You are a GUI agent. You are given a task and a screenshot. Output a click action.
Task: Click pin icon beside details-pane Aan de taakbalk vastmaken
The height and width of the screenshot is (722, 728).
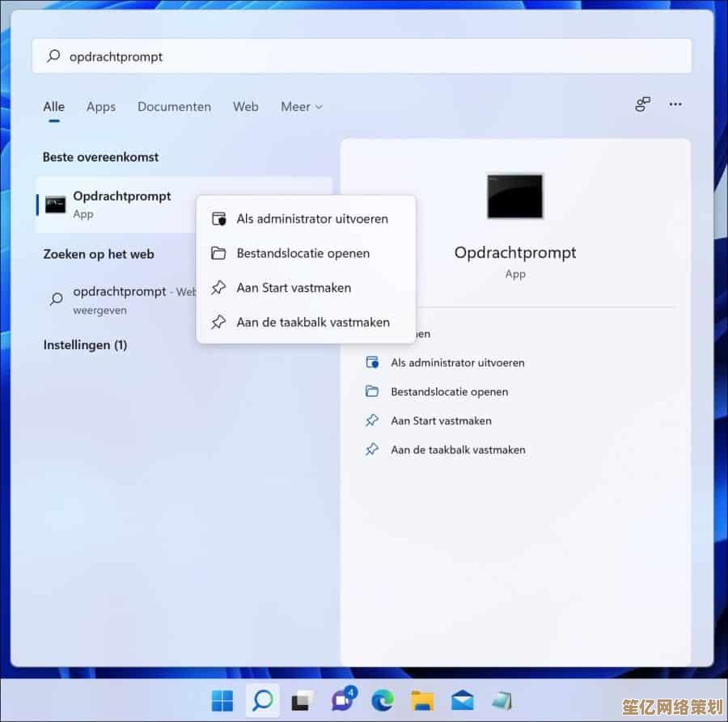tap(372, 450)
